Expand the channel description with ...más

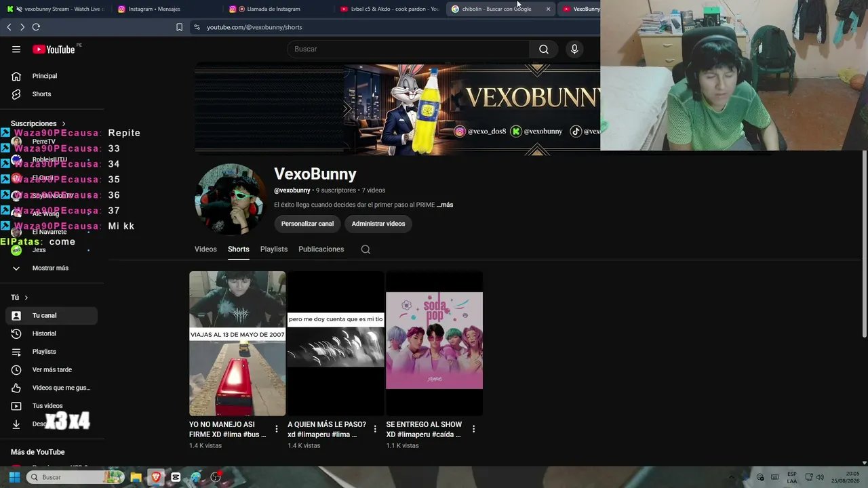coord(445,205)
